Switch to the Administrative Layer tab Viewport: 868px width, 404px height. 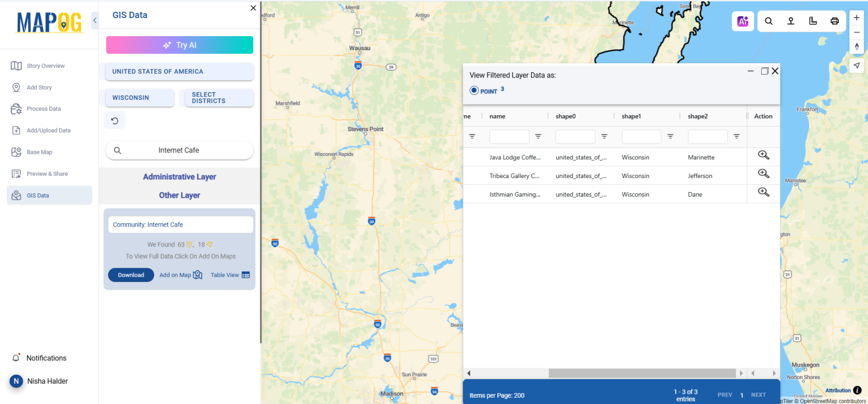pos(179,176)
